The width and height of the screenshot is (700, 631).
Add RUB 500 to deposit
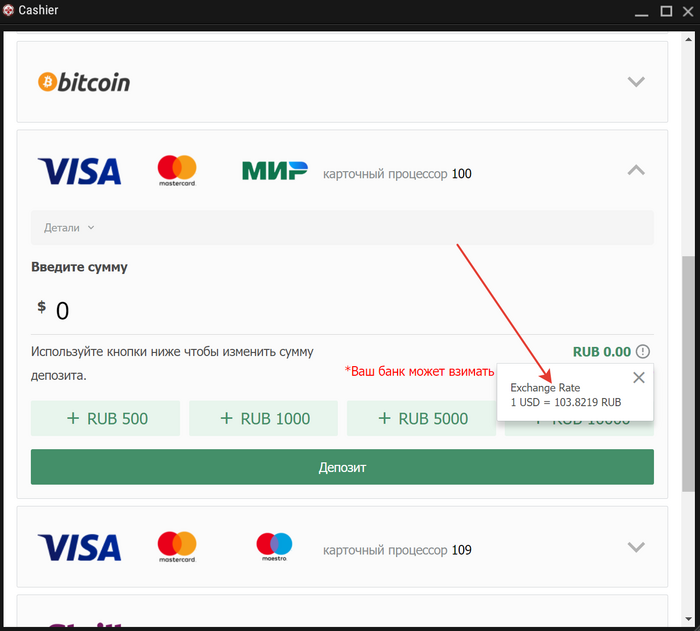coord(105,418)
